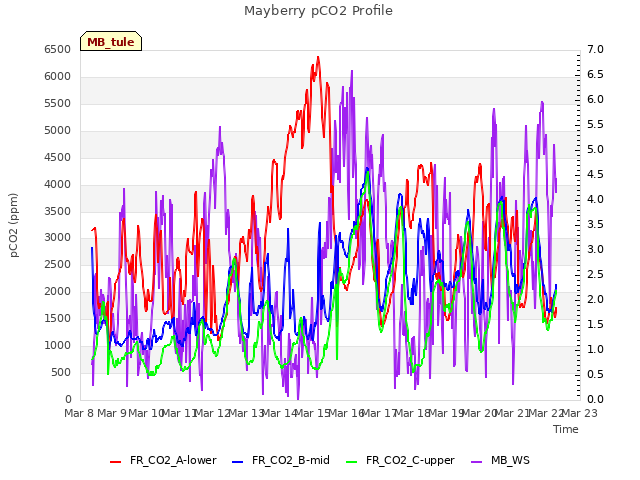Screen dimensions: 640x480
Task: Click the 4500 left axis tick label
Action: [x=58, y=157]
